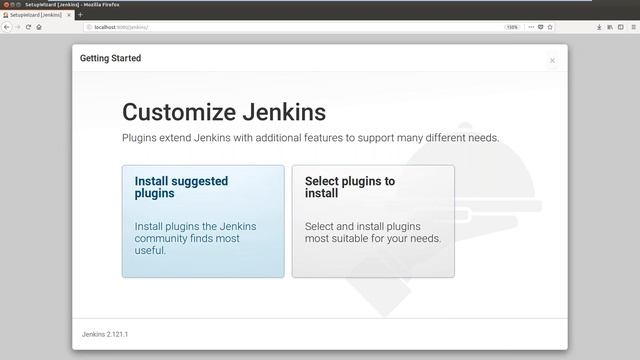
Task: Click the Customize Jenkins heading
Action: [x=224, y=112]
